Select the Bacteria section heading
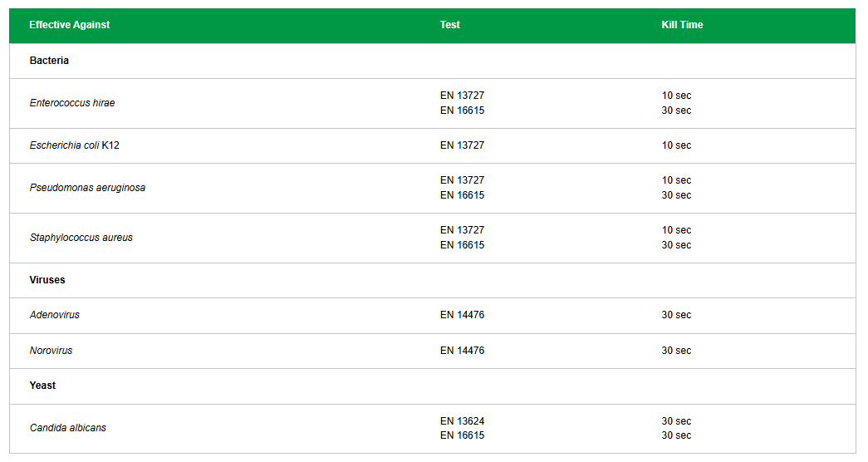Image resolution: width=868 pixels, height=462 pixels. [49, 61]
